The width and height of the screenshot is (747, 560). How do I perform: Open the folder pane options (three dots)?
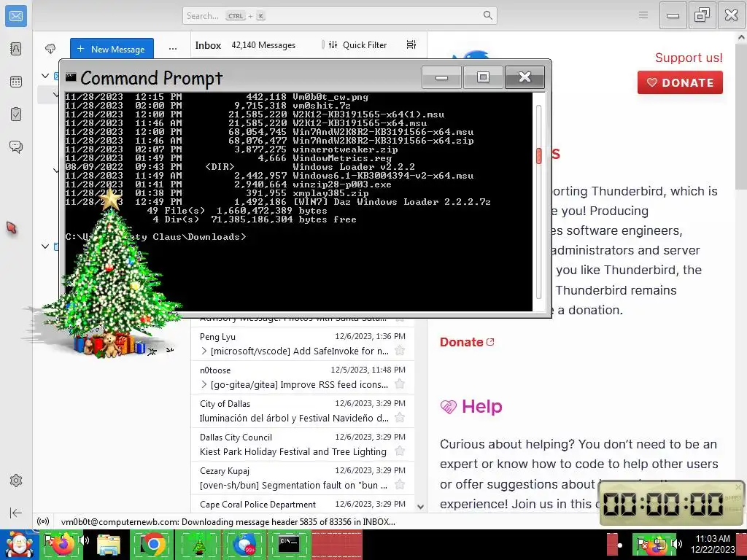point(172,49)
